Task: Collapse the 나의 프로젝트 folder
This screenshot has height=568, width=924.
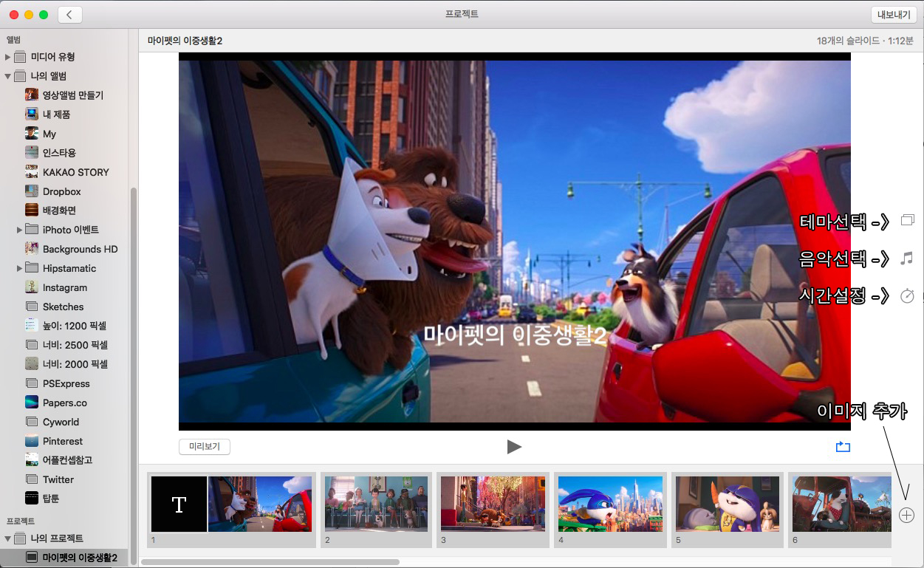Action: (x=8, y=538)
